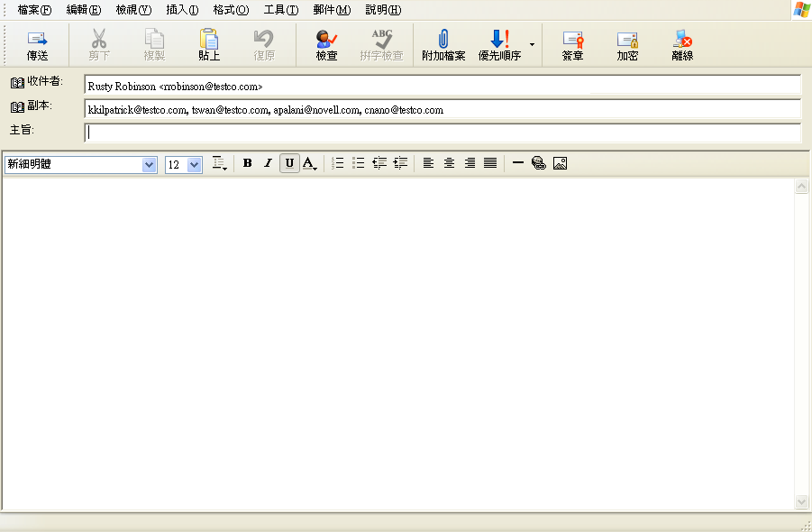812x532 pixels.
Task: Toggle Underline formatting
Action: coord(289,163)
